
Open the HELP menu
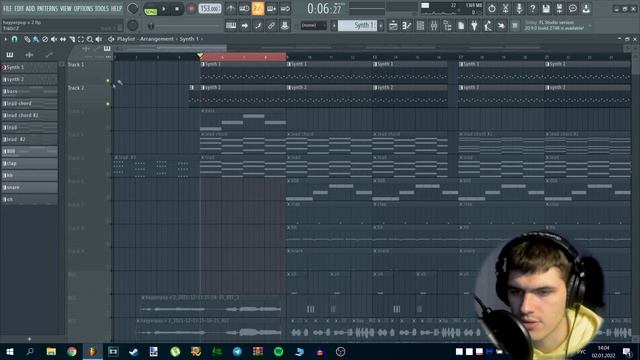point(116,8)
